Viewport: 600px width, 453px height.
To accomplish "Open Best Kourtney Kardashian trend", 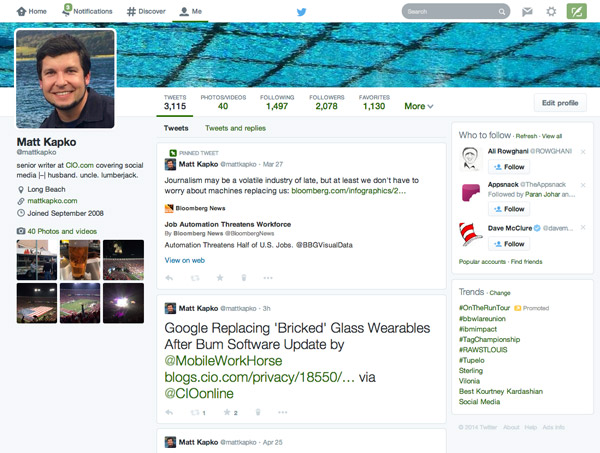I will pos(501,391).
